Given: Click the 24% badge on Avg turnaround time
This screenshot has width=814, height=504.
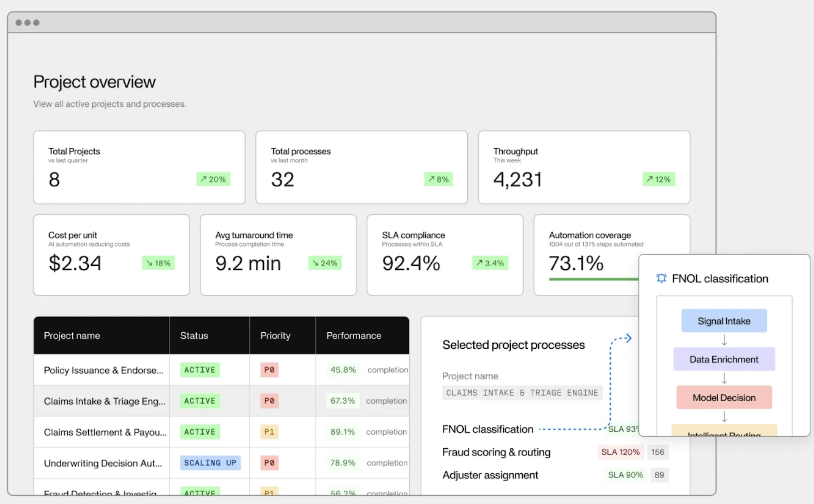Looking at the screenshot, I should (x=325, y=263).
